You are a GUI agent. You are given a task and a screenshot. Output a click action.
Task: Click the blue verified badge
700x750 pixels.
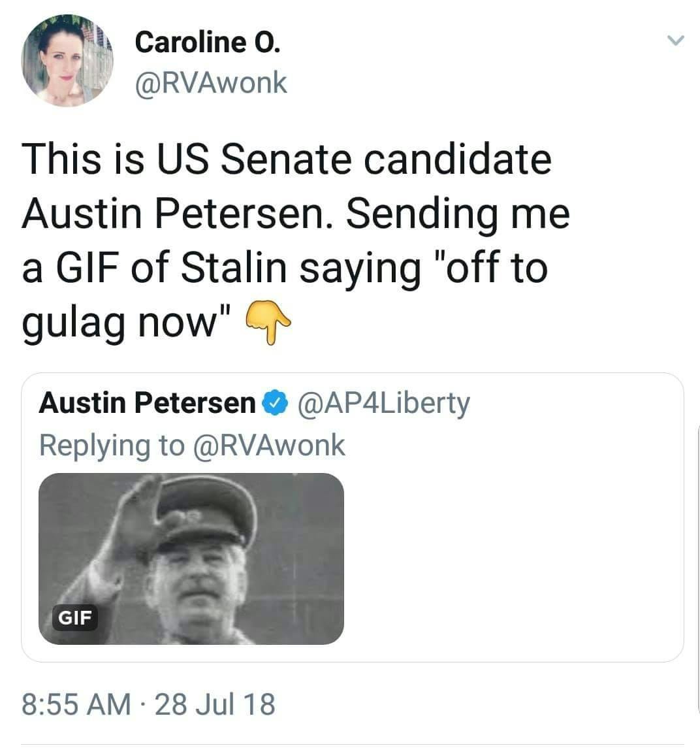pos(275,404)
